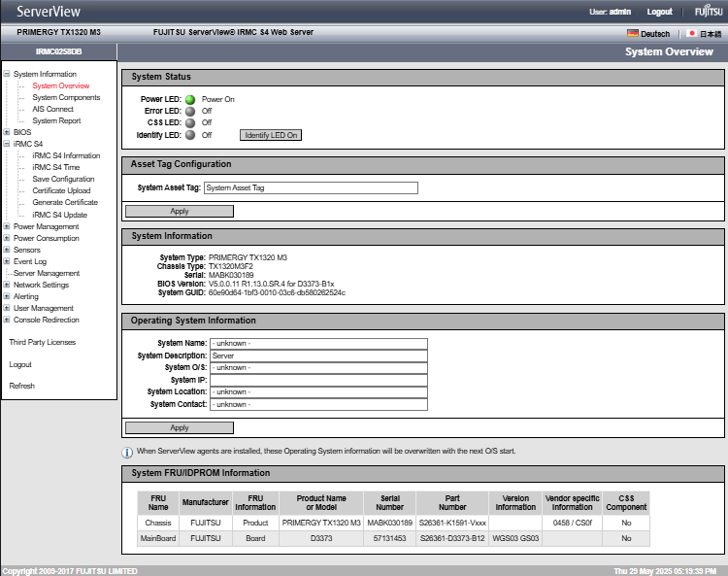Click the Japanese flag icon
Viewport: 728px width, 576px height.
click(692, 33)
